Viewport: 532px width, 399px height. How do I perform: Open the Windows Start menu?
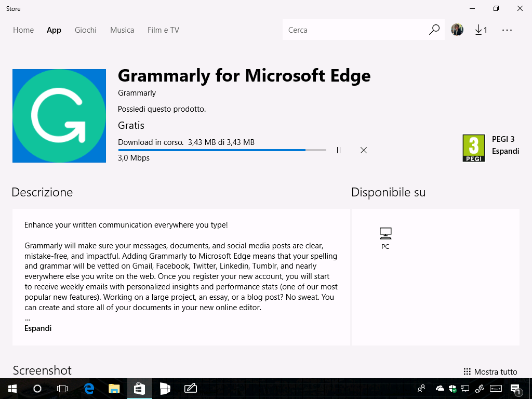click(x=12, y=389)
